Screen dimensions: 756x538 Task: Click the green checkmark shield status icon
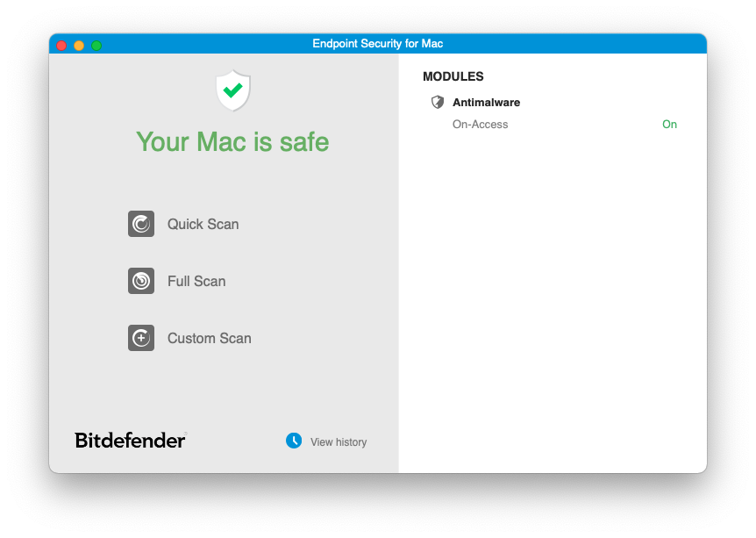click(232, 90)
